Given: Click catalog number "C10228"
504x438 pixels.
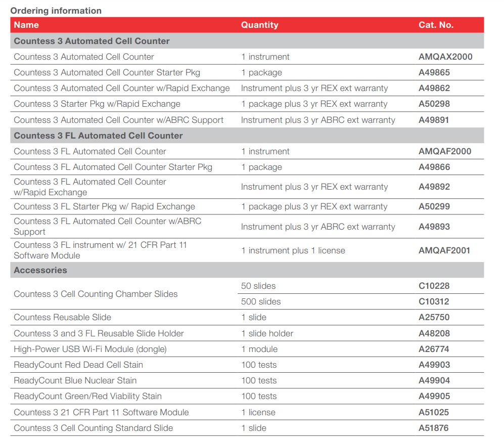Looking at the screenshot, I should (x=434, y=286).
